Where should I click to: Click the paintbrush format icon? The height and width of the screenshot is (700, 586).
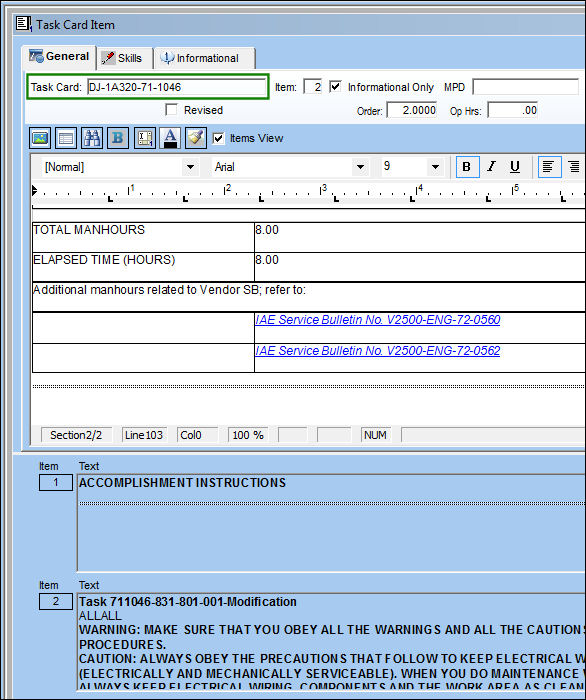196,138
